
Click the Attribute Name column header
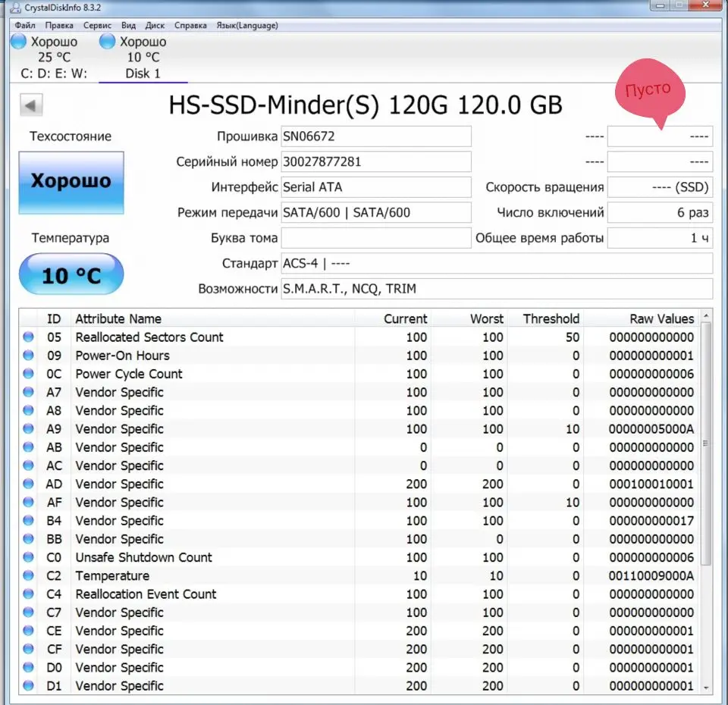tap(212, 318)
